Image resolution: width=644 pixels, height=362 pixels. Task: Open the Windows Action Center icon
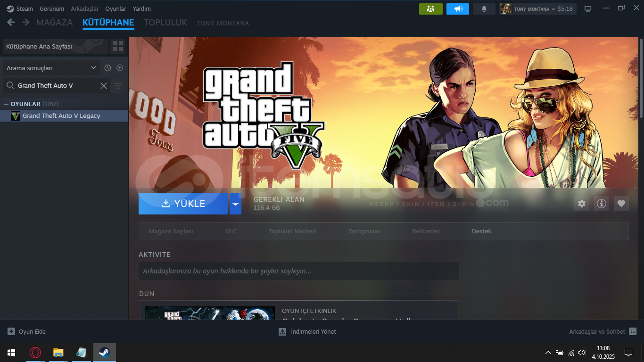628,353
